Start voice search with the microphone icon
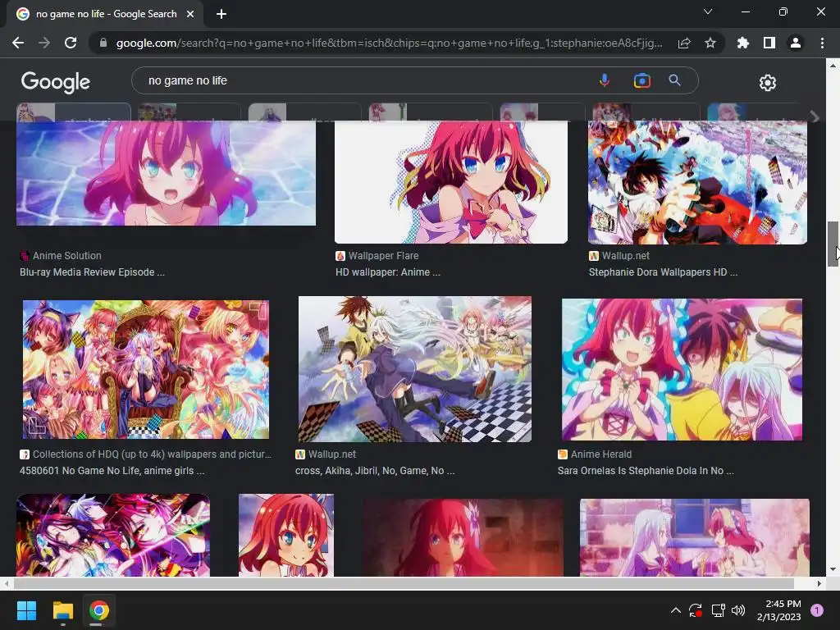Viewport: 840px width, 630px height. [605, 80]
